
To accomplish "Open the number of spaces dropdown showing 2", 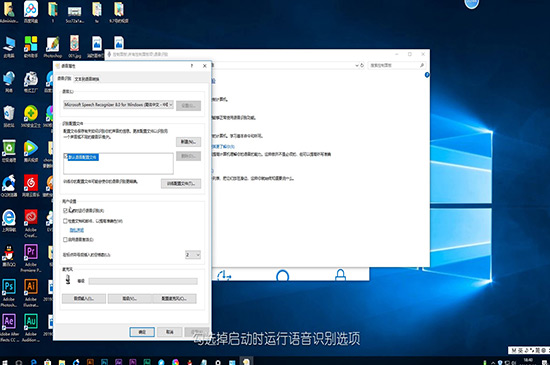I will [x=193, y=255].
